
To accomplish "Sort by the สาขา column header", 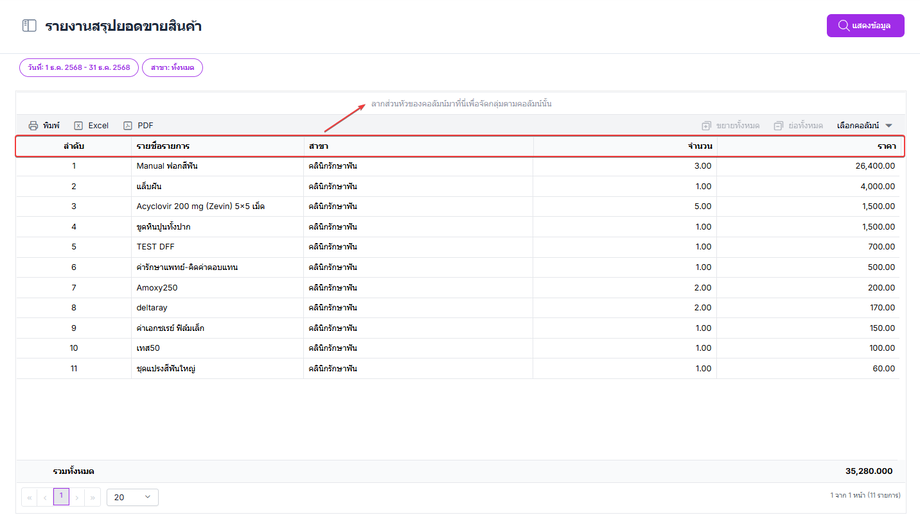I will [x=418, y=146].
